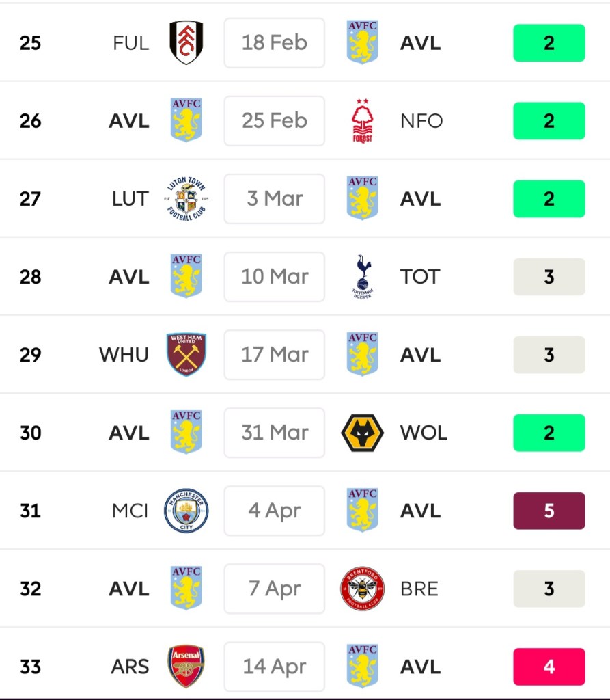Select the BRE team label
610x700 pixels.
point(419,589)
